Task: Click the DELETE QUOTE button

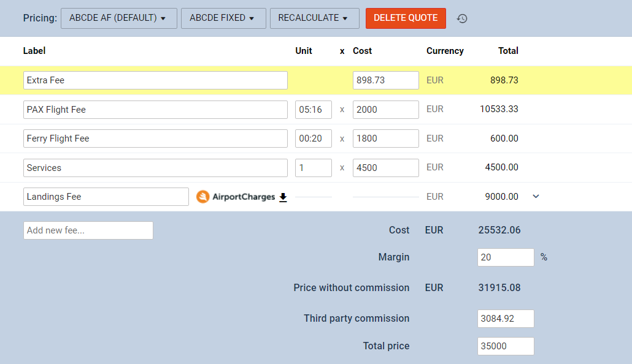Action: pyautogui.click(x=406, y=18)
